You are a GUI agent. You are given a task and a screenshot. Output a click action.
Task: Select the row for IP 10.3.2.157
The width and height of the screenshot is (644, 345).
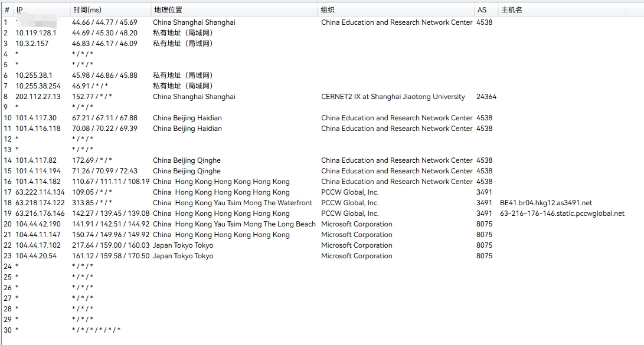tap(32, 44)
